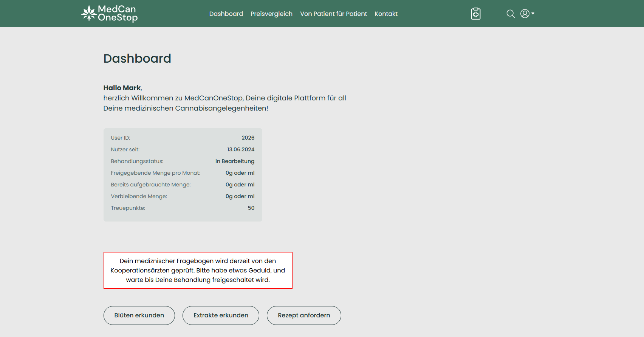Open the Preisvergleich menu item

click(271, 14)
